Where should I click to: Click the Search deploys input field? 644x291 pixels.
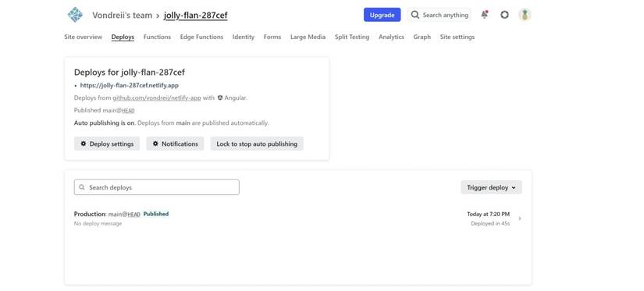pos(156,187)
